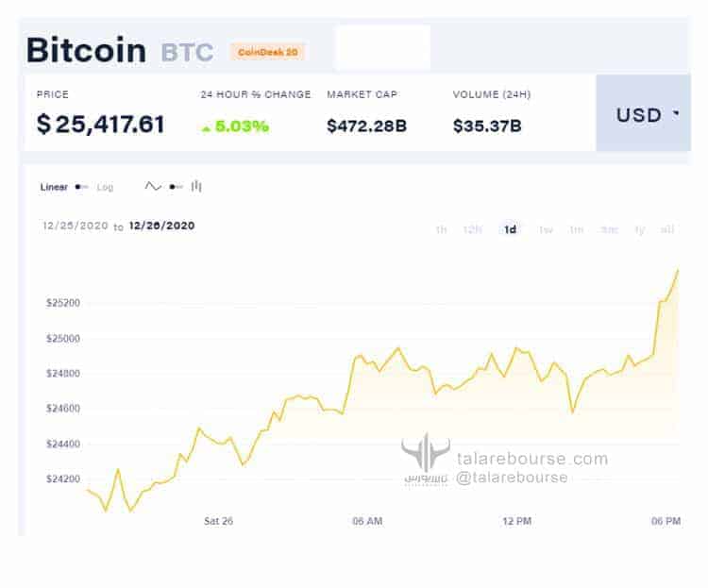Switch to the 12h time range

pos(473,229)
